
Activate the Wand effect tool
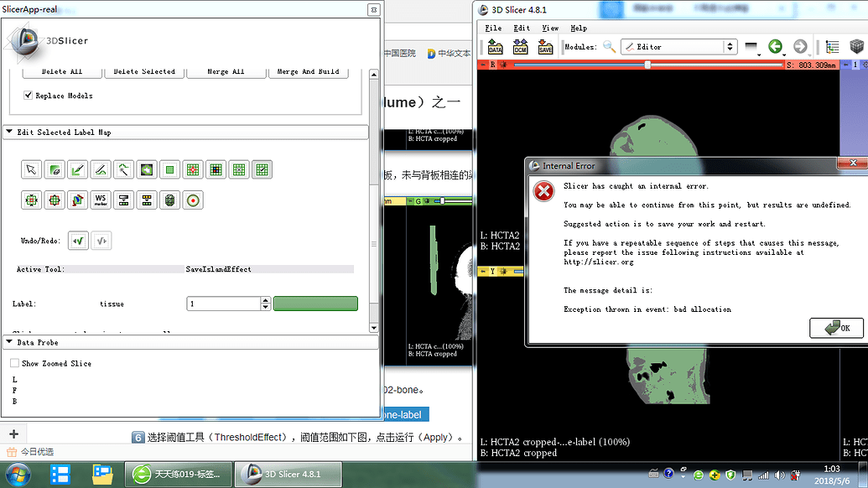pos(123,169)
